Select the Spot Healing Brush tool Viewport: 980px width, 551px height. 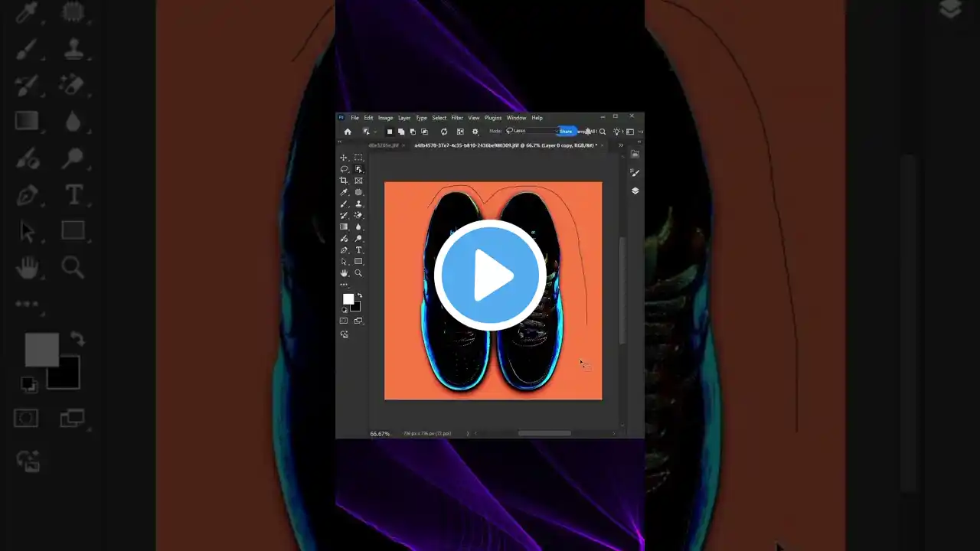pyautogui.click(x=358, y=192)
